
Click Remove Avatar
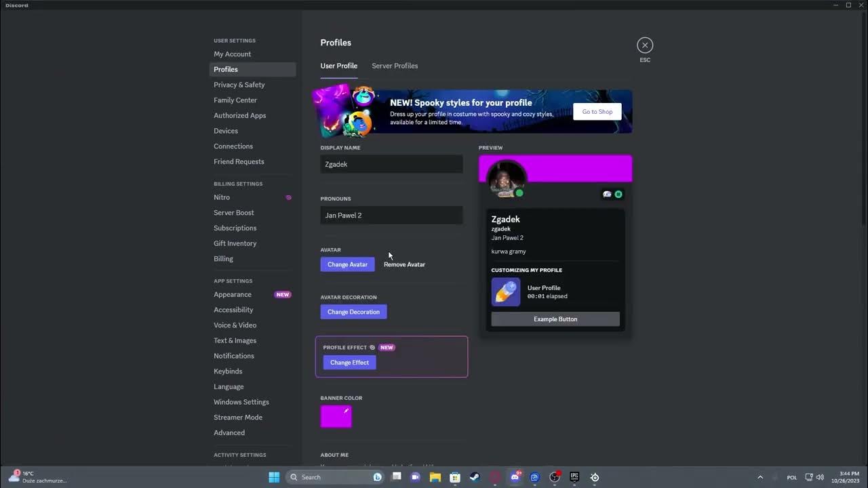pos(404,264)
